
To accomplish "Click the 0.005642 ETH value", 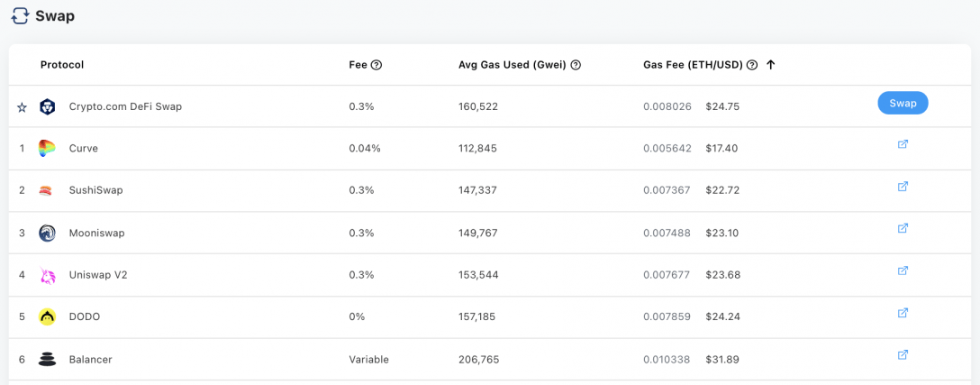I will click(667, 149).
